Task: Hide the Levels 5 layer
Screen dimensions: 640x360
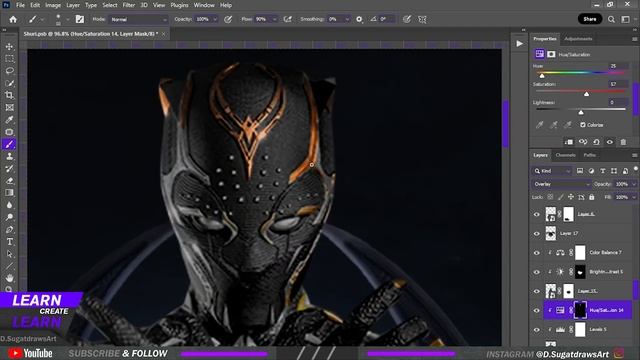Action: [537, 330]
